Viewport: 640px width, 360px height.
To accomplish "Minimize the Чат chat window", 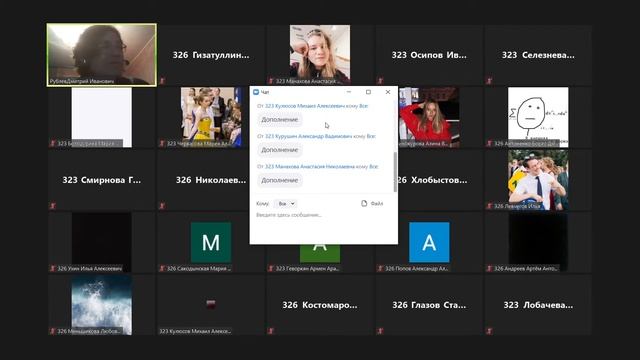I will (x=349, y=92).
